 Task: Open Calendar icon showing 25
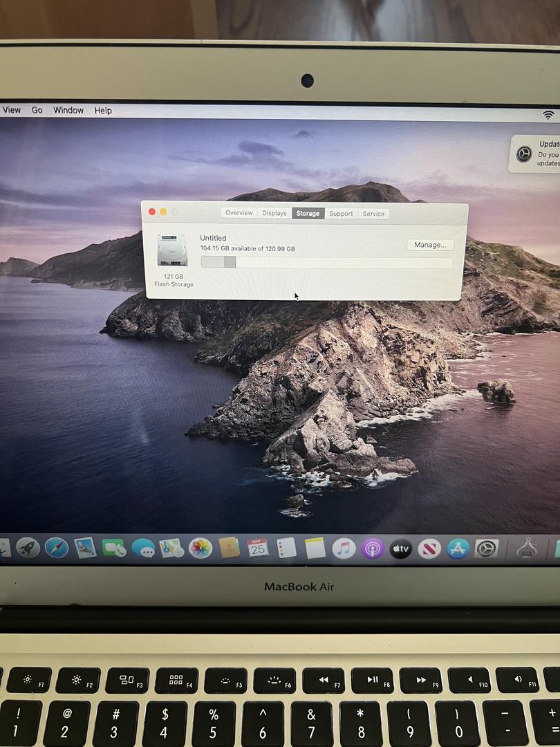[258, 548]
